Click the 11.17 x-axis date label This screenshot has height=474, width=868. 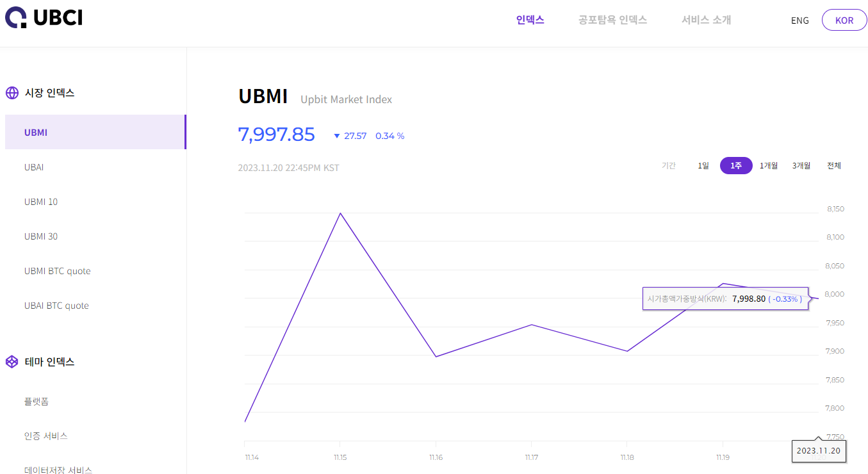(531, 457)
